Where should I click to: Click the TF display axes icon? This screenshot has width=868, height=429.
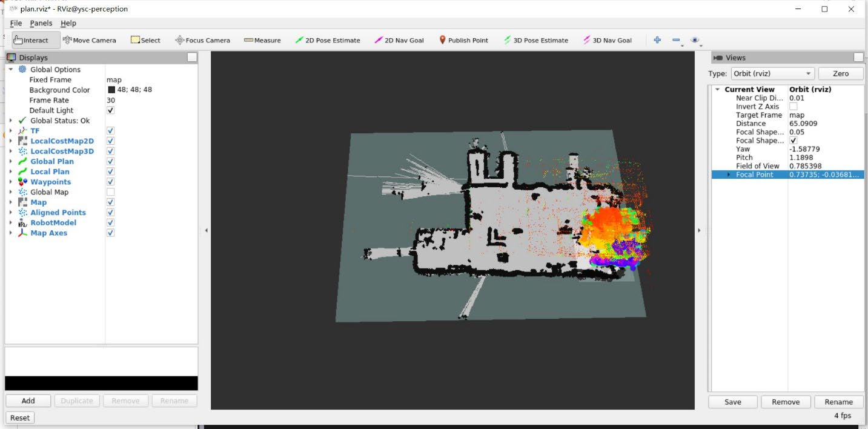tap(23, 131)
